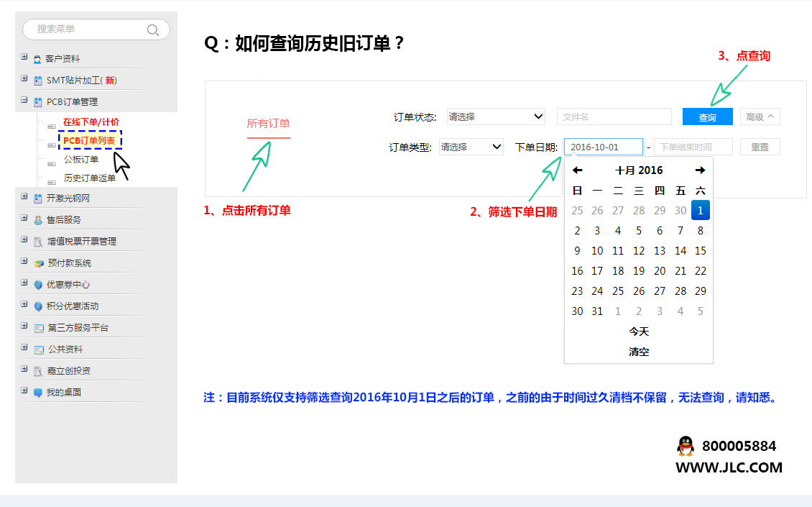The height and width of the screenshot is (507, 812).
Task: Click the 增值税票开票管理 icon
Action: pos(38,242)
